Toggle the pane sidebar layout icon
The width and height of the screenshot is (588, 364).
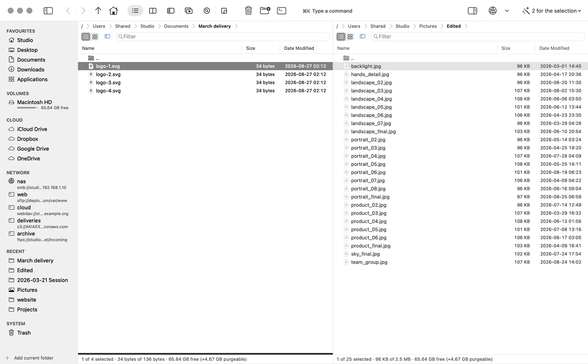(x=171, y=11)
